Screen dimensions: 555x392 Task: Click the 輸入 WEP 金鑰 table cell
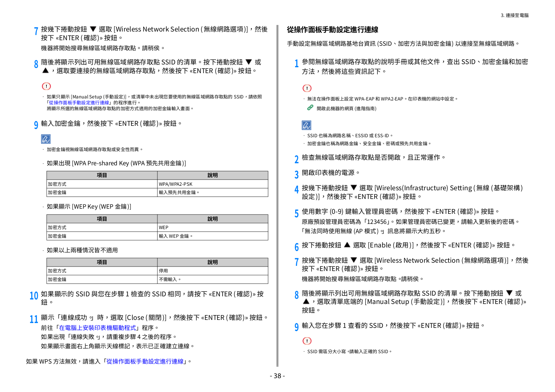coord(213,236)
